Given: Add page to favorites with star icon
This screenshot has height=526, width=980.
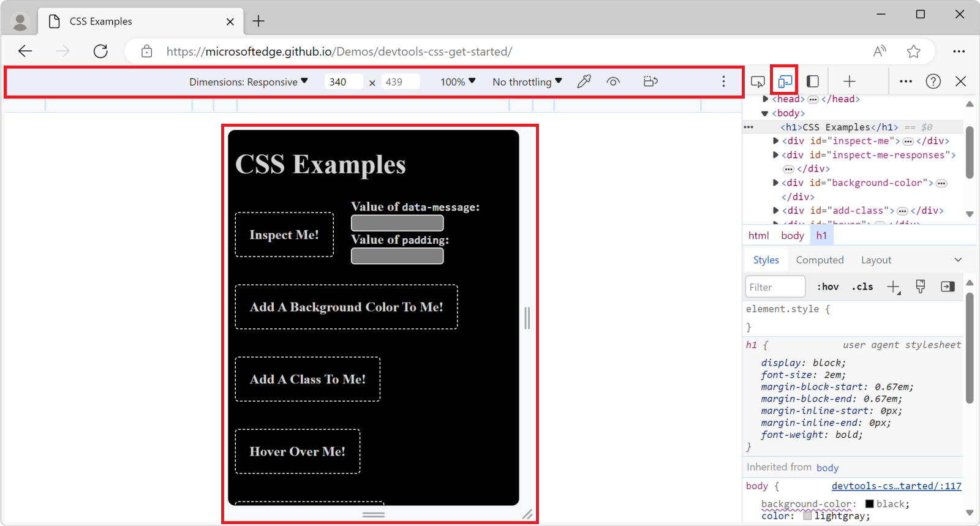Looking at the screenshot, I should pos(914,51).
